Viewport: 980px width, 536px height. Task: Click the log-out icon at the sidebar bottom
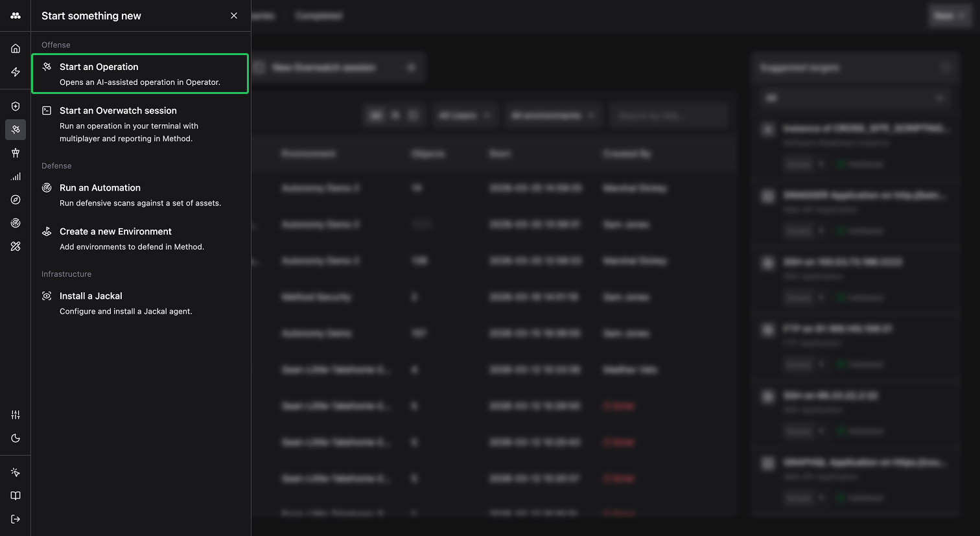tap(16, 519)
